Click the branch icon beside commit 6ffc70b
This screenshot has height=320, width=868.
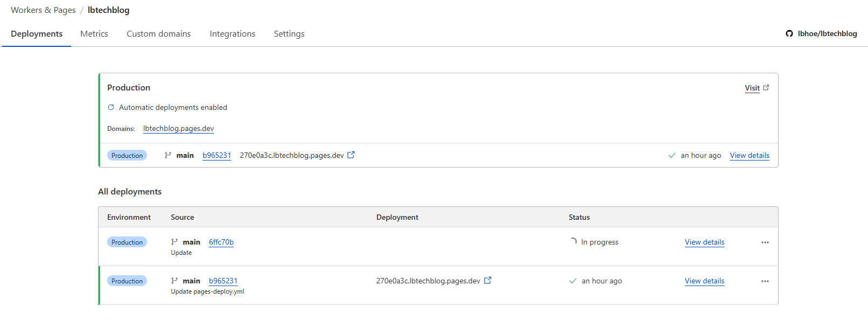coord(174,242)
